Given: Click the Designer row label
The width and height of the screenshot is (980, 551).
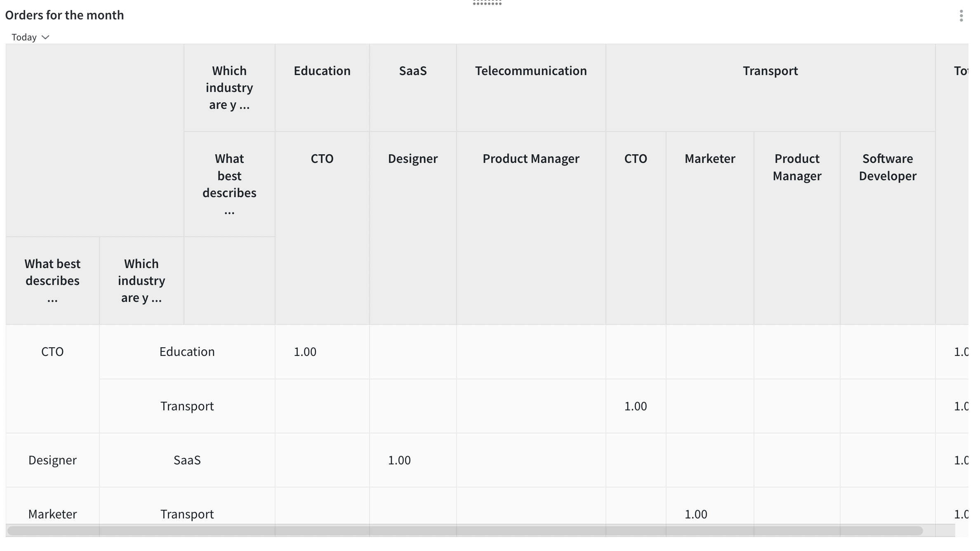Looking at the screenshot, I should click(x=52, y=460).
